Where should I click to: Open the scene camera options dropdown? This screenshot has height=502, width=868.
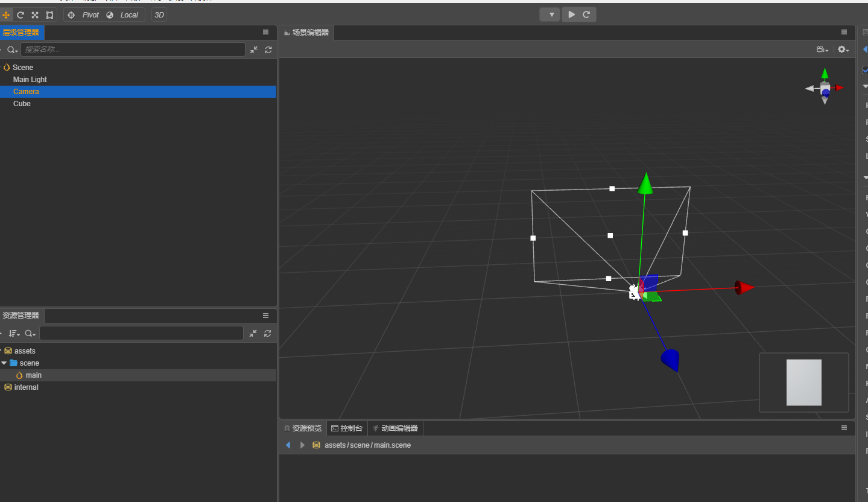[x=822, y=50]
